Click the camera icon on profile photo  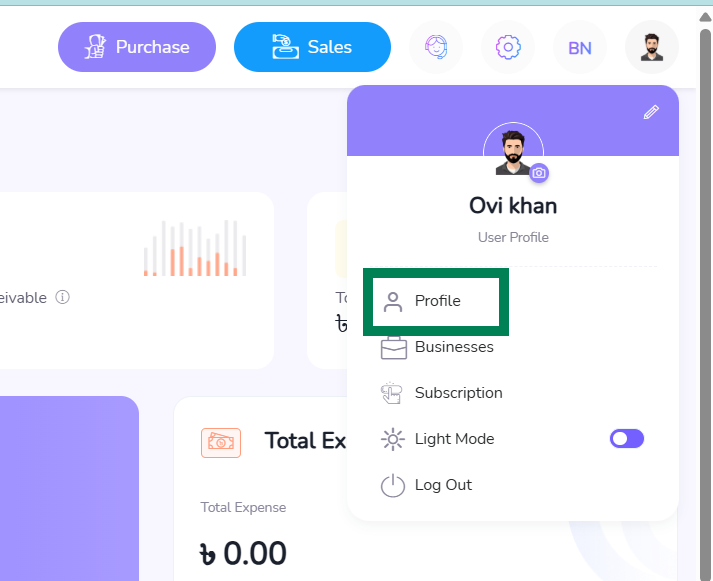(x=539, y=173)
